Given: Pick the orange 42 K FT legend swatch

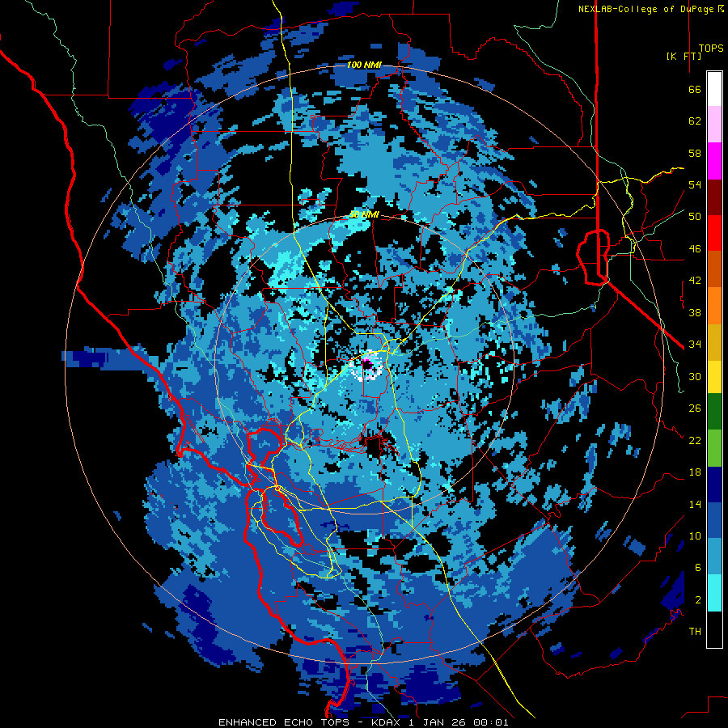Looking at the screenshot, I should tap(714, 306).
